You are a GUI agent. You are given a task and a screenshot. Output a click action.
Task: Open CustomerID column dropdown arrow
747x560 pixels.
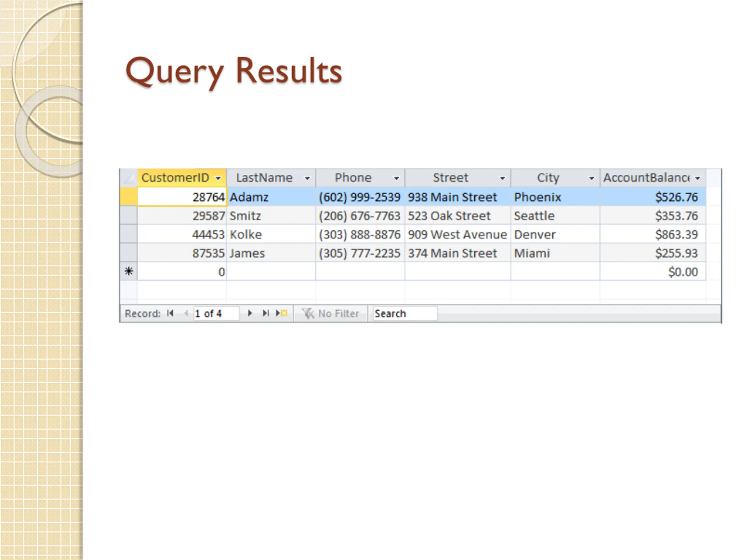218,178
